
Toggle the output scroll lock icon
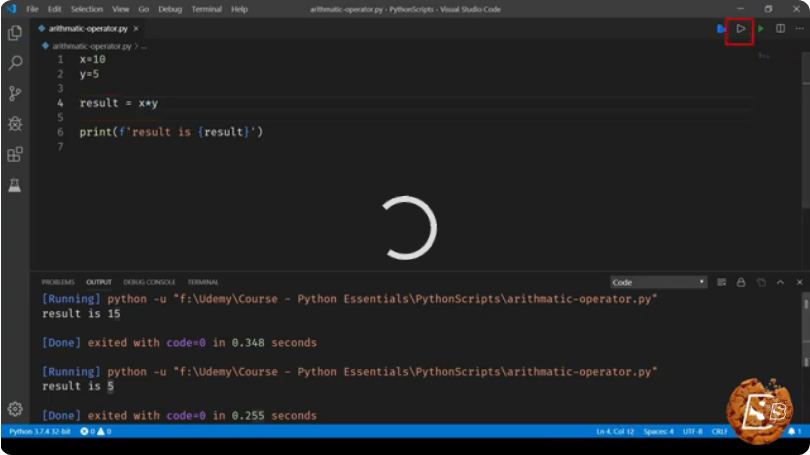point(741,282)
